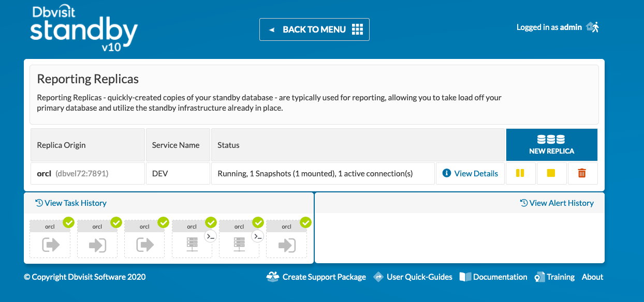The height and width of the screenshot is (302, 644).
Task: Open View Alert History
Action: pos(557,203)
